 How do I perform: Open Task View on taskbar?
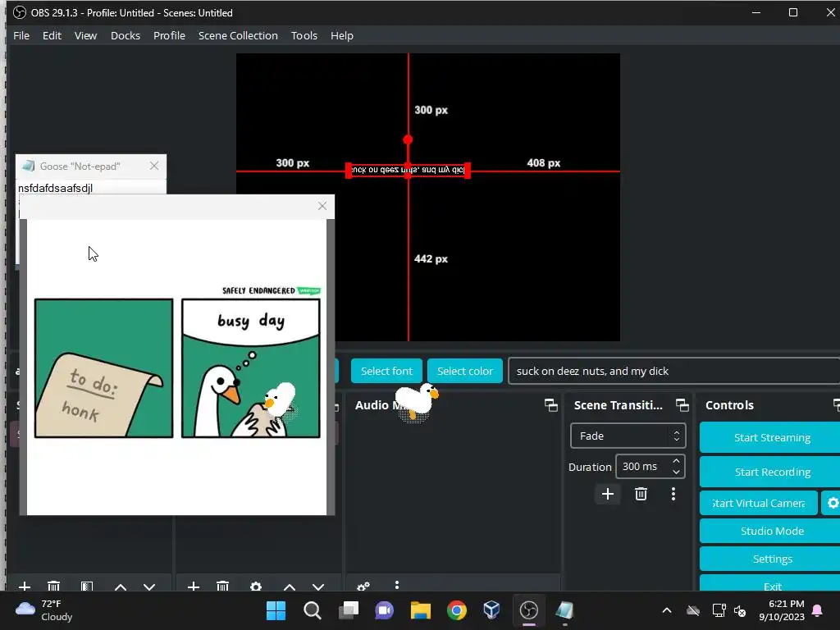coord(348,610)
